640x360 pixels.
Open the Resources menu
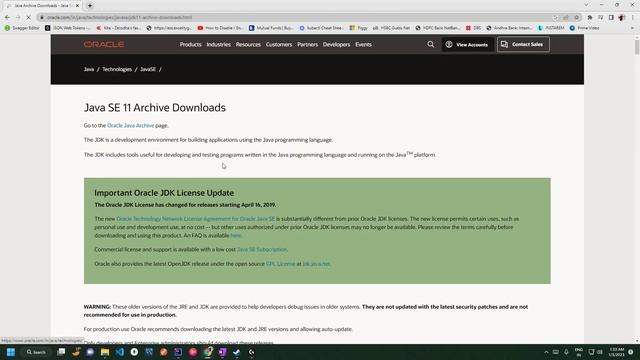pyautogui.click(x=248, y=44)
